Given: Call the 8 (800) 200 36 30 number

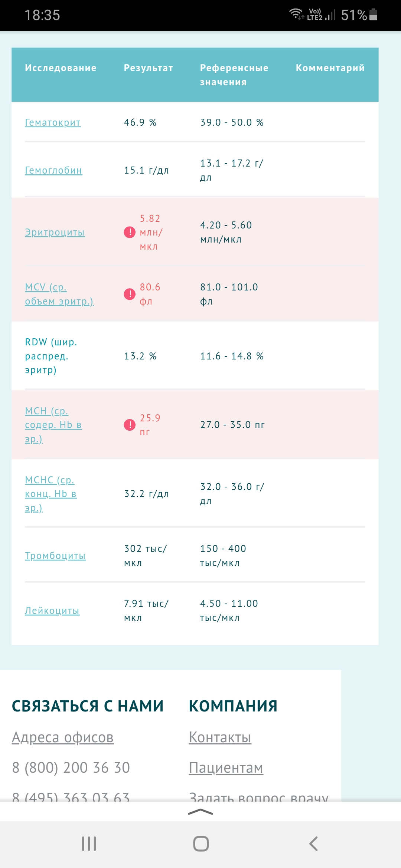Looking at the screenshot, I should pyautogui.click(x=71, y=767).
